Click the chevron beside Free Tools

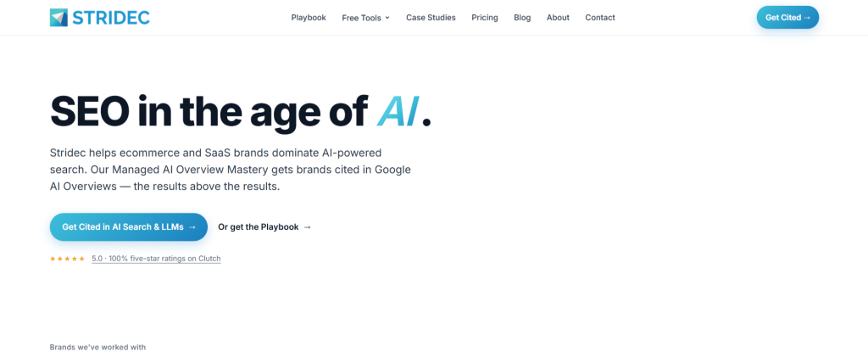[387, 18]
